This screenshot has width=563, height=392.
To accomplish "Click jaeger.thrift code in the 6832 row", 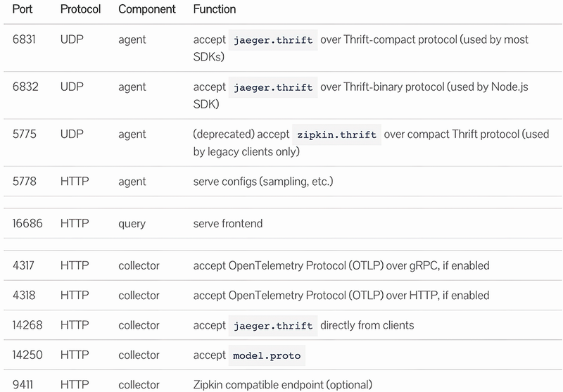I will (273, 87).
